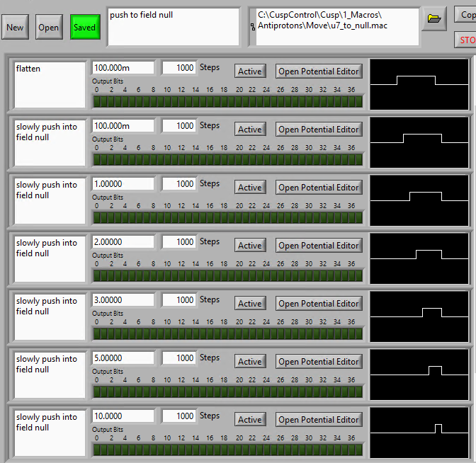
Task: Open Potential Editor for the 2.00000 step
Action: [319, 246]
